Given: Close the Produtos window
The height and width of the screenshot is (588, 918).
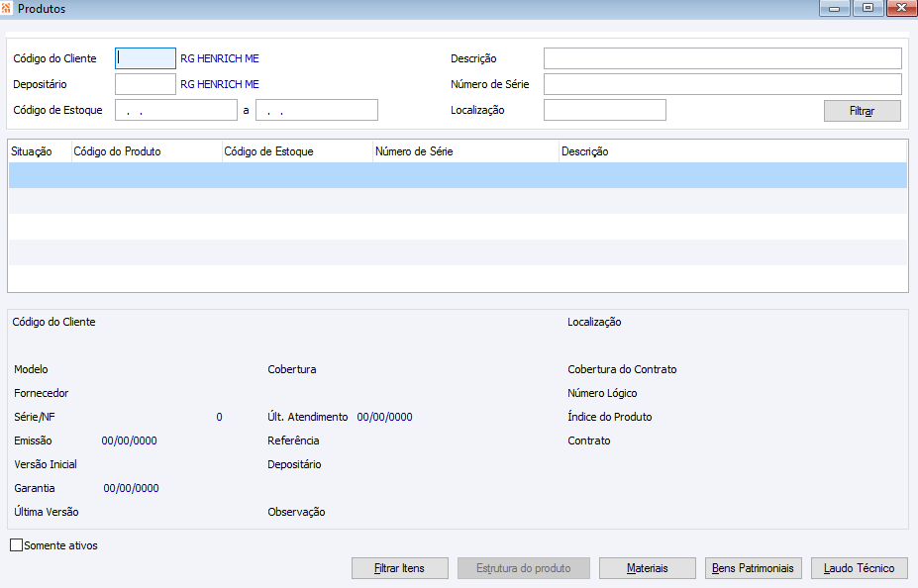Looking at the screenshot, I should [901, 8].
